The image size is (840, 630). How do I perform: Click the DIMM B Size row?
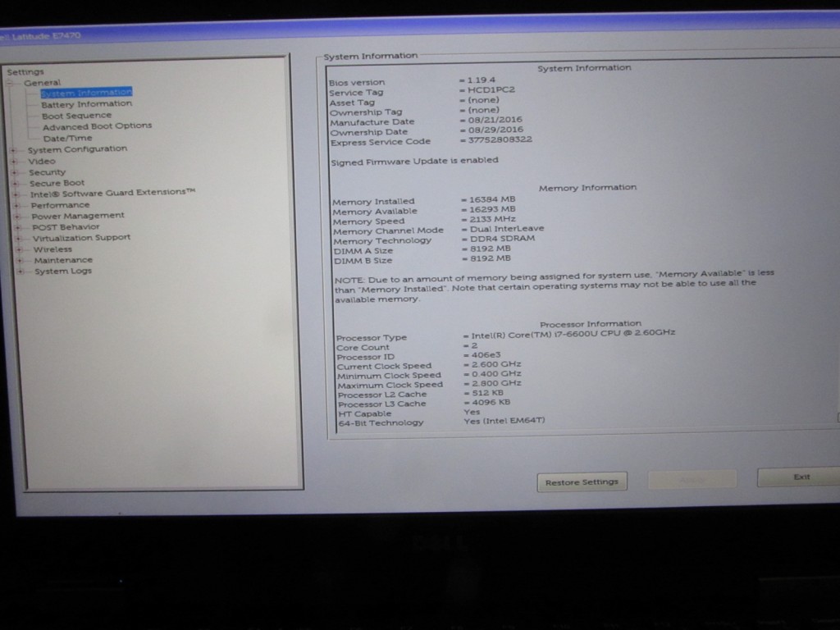(x=422, y=260)
